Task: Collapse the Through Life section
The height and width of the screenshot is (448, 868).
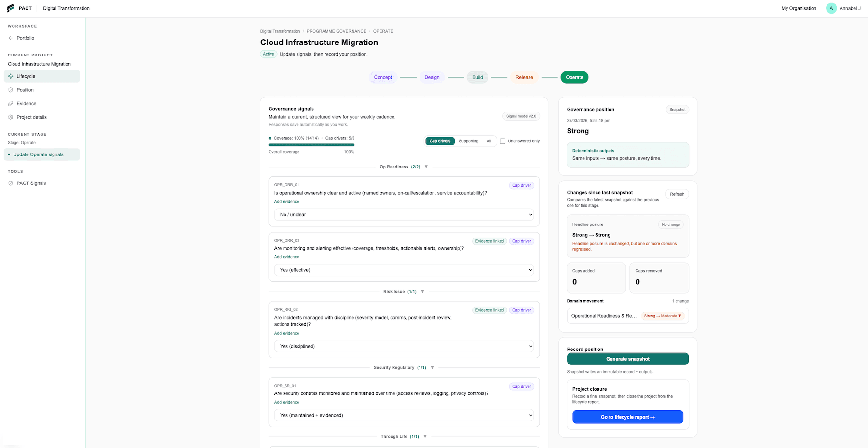Action: click(x=425, y=437)
